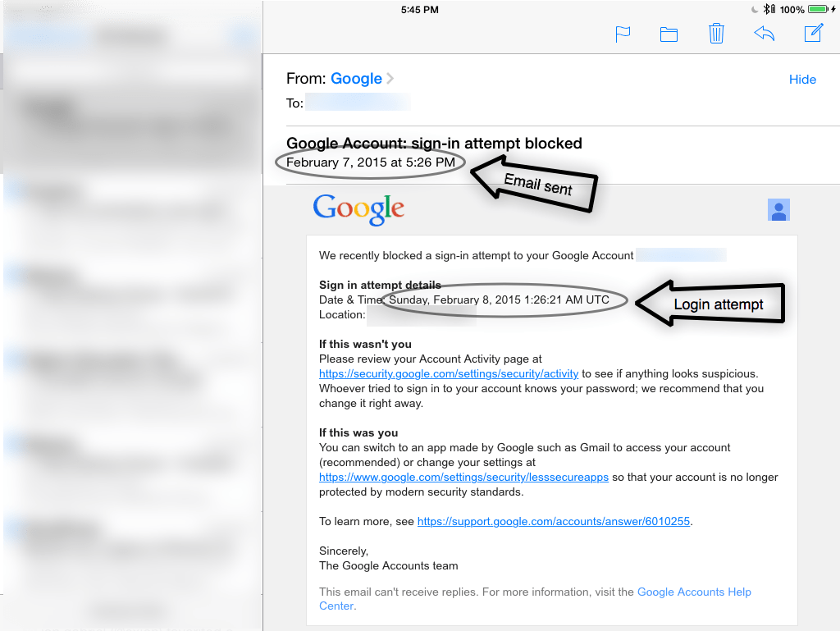Tap 'The Google Accounts team' signature
The height and width of the screenshot is (631, 840).
[x=388, y=565]
